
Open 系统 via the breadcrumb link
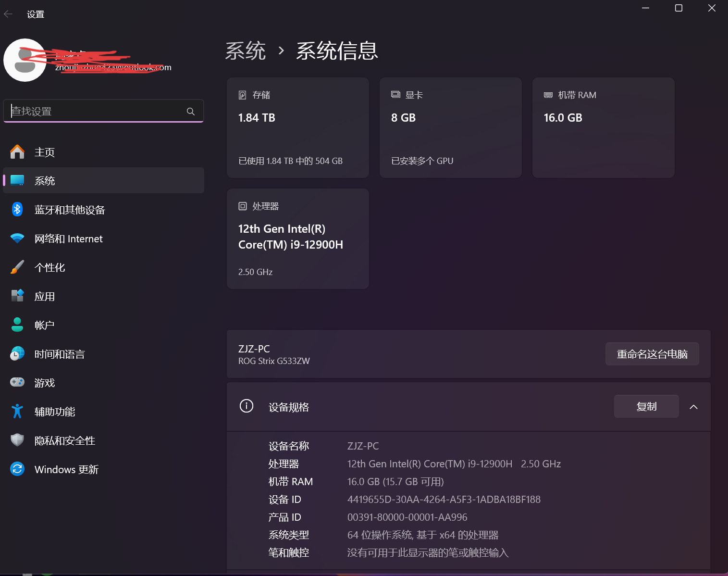[246, 50]
